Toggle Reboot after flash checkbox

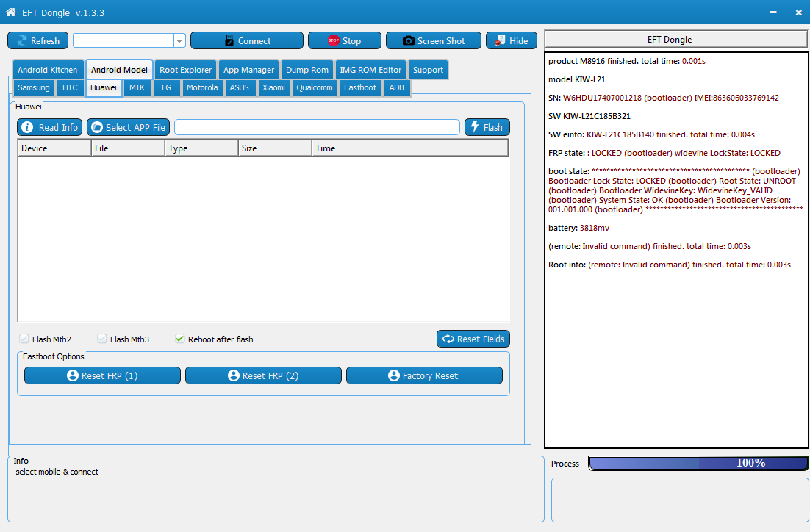point(180,339)
